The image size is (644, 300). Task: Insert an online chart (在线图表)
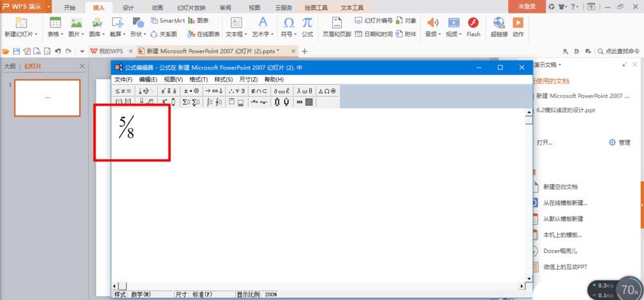(204, 35)
